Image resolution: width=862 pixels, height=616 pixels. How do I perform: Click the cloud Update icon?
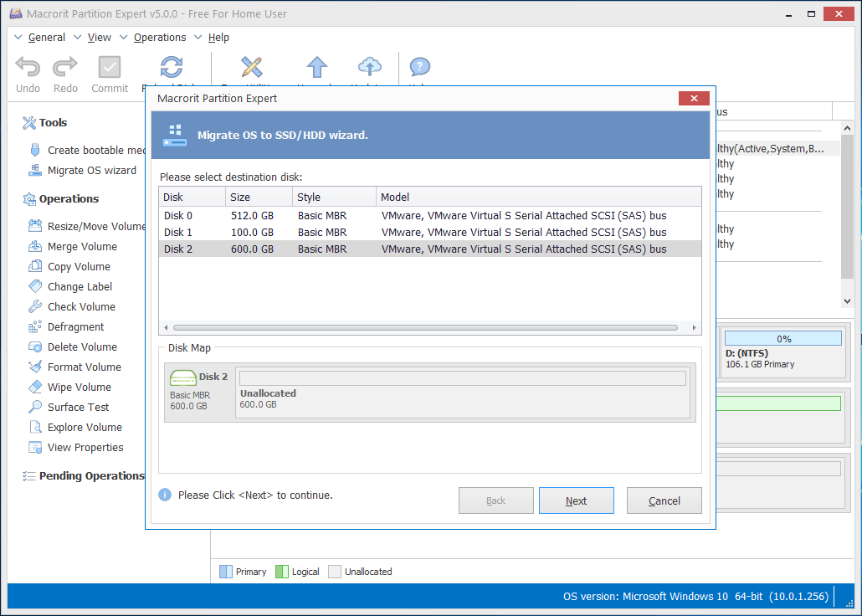coord(369,67)
